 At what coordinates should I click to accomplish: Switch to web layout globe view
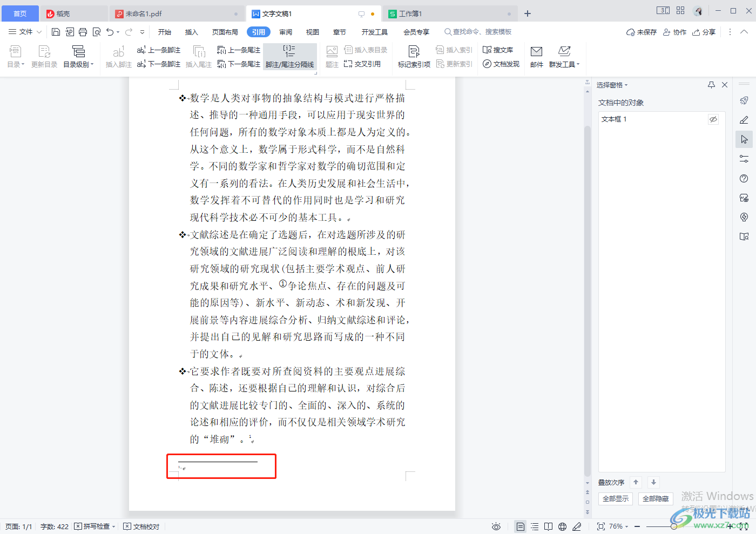(x=562, y=526)
